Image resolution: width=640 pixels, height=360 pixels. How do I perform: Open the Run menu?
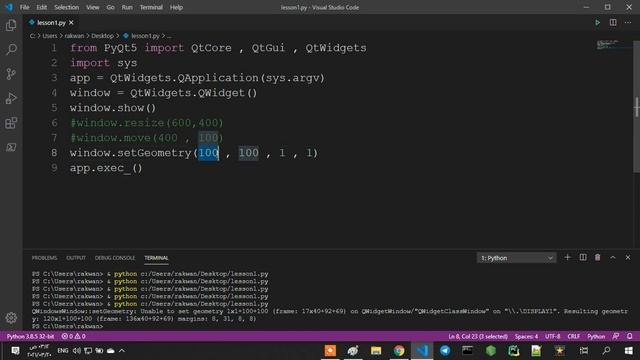click(x=127, y=7)
